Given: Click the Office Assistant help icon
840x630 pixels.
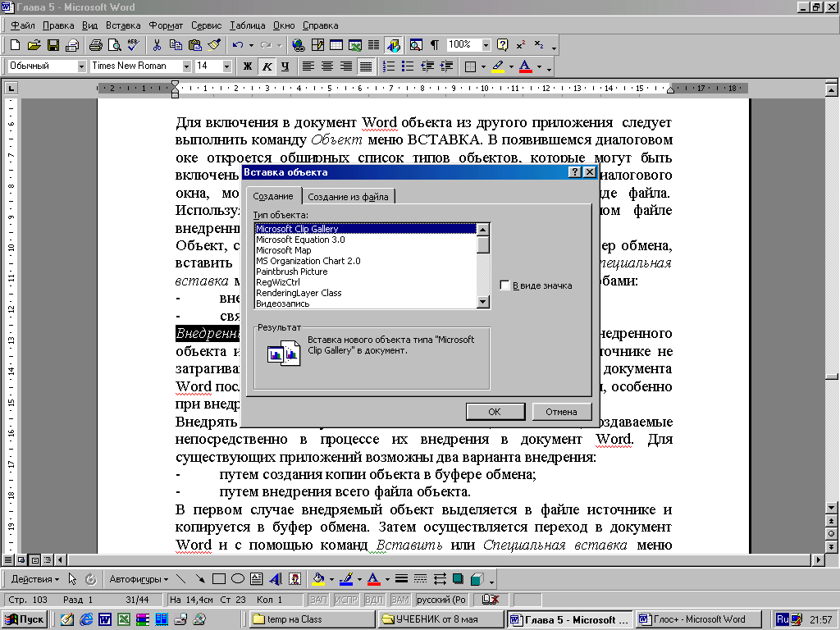Looking at the screenshot, I should (502, 45).
